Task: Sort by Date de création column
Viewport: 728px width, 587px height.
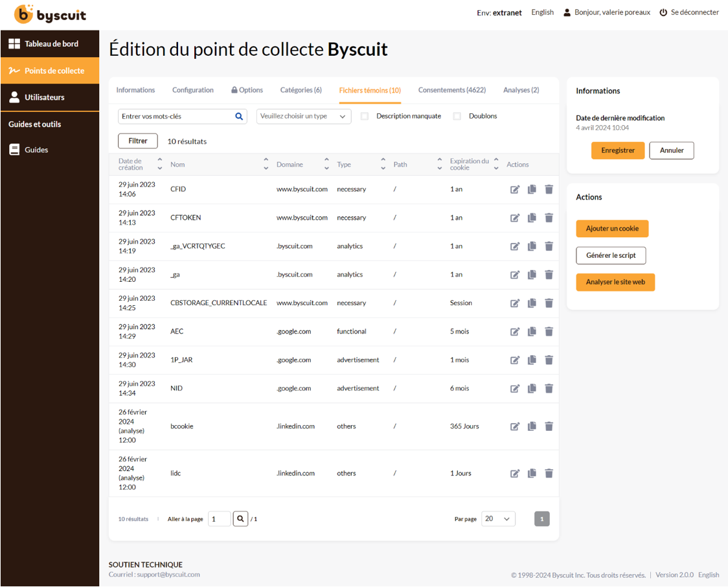Action: pos(160,164)
